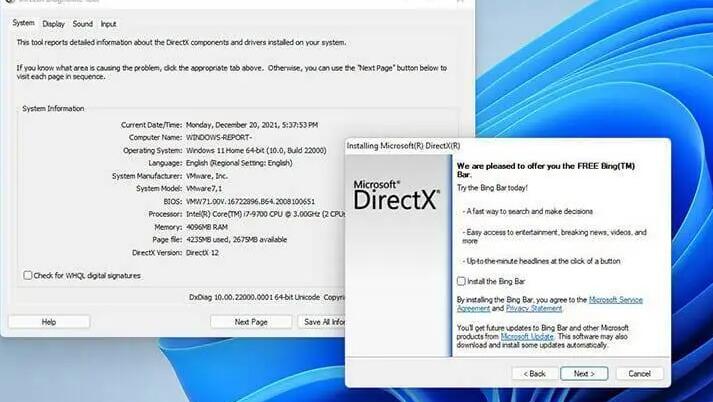Click the System Information group label
The height and width of the screenshot is (402, 713).
(53, 108)
